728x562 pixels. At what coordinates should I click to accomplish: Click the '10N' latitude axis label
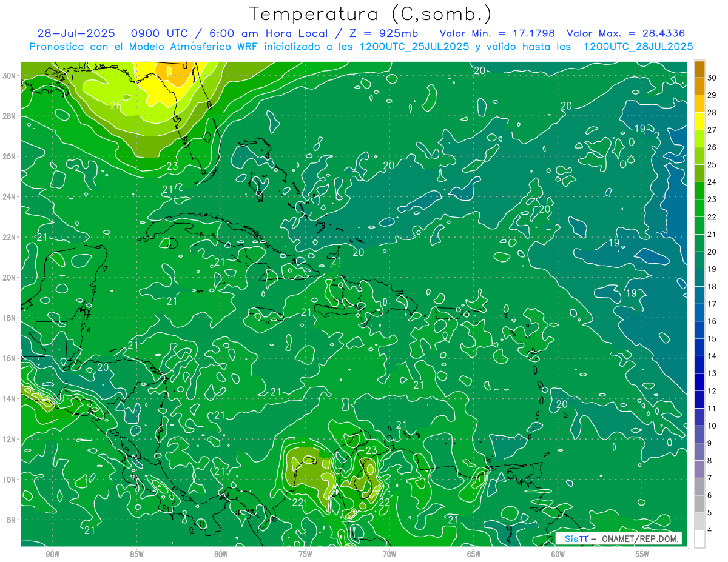tap(8, 479)
